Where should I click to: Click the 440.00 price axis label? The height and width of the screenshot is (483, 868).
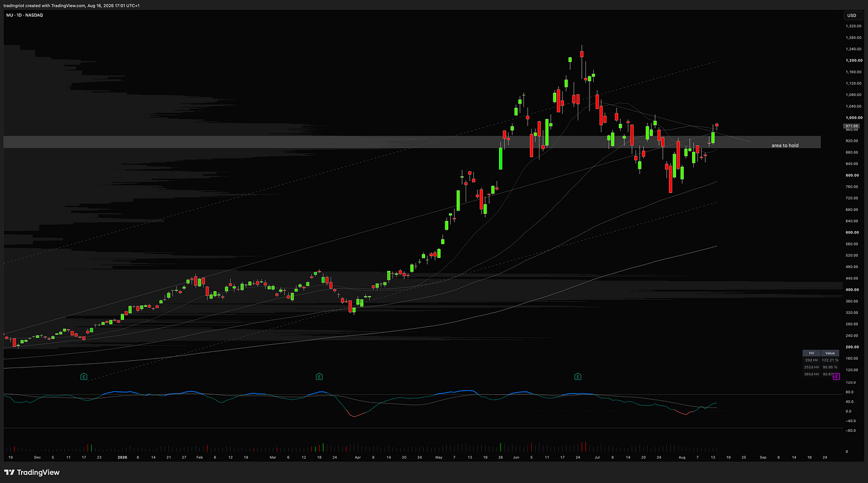click(851, 278)
